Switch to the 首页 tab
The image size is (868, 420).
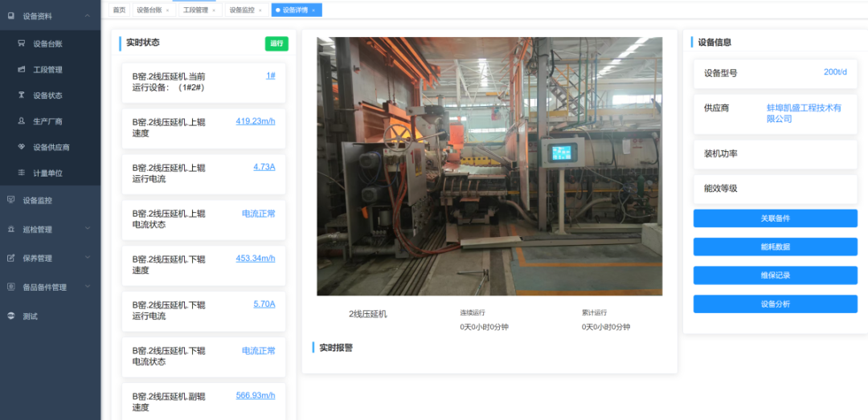tap(119, 10)
